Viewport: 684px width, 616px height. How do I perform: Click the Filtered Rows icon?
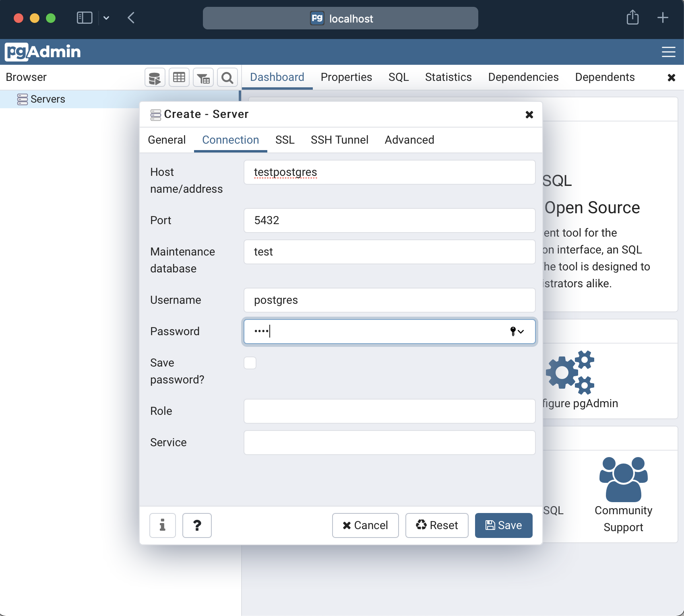click(x=203, y=78)
